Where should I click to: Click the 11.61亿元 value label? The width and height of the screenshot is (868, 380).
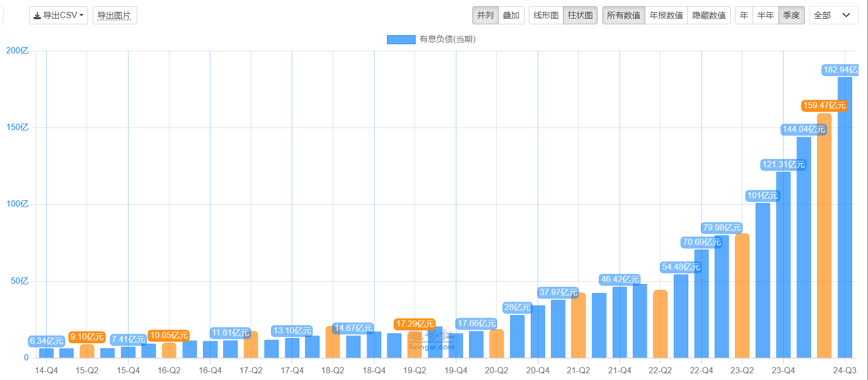tap(230, 333)
